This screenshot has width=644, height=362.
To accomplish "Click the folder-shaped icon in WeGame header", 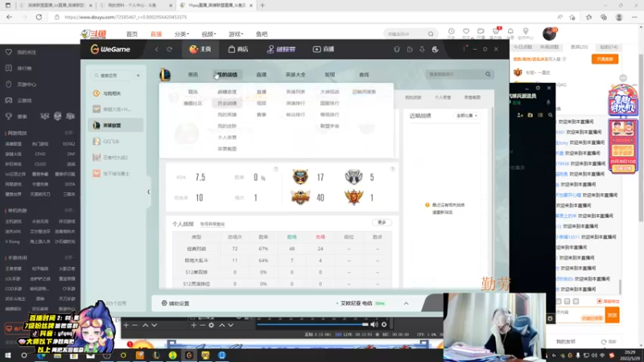I will point(410,49).
